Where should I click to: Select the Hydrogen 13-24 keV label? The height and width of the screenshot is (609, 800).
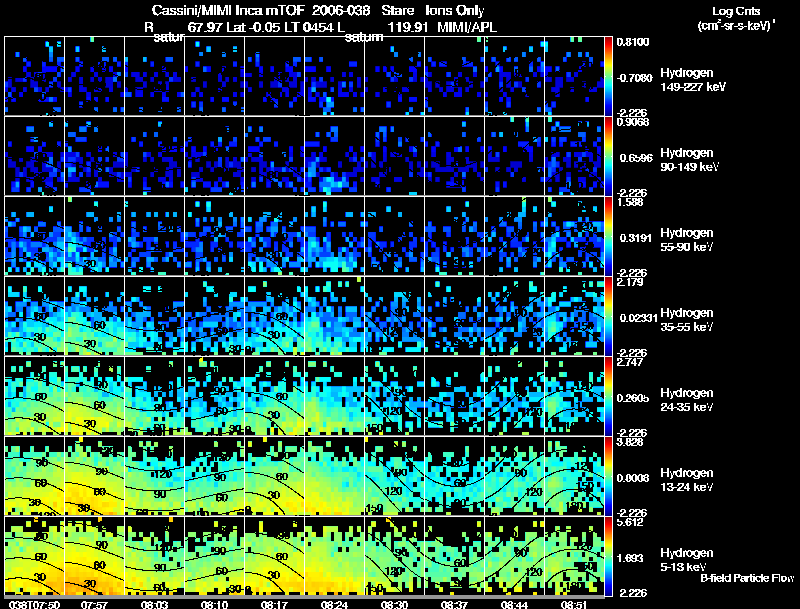[687, 480]
